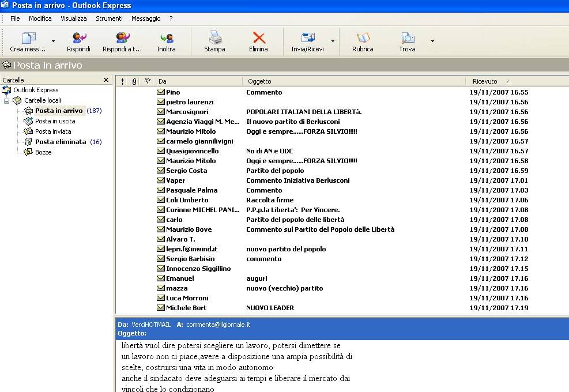The image size is (569, 392).
Task: Open the Posta in arrivo folder
Action: (59, 111)
